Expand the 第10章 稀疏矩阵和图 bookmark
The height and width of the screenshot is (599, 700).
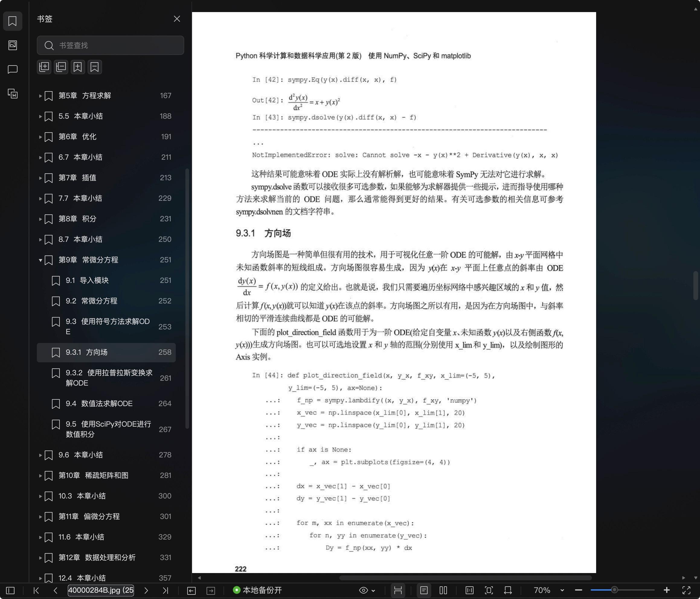pyautogui.click(x=40, y=476)
